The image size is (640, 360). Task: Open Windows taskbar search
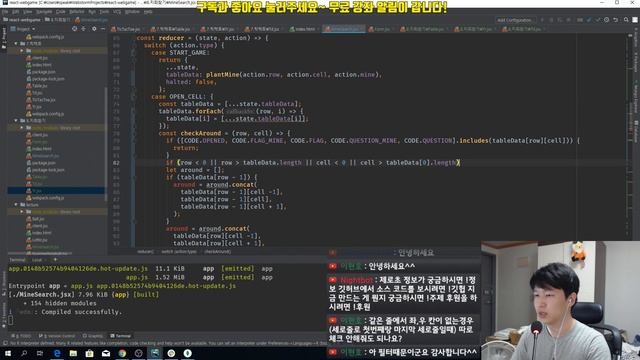pos(24,353)
